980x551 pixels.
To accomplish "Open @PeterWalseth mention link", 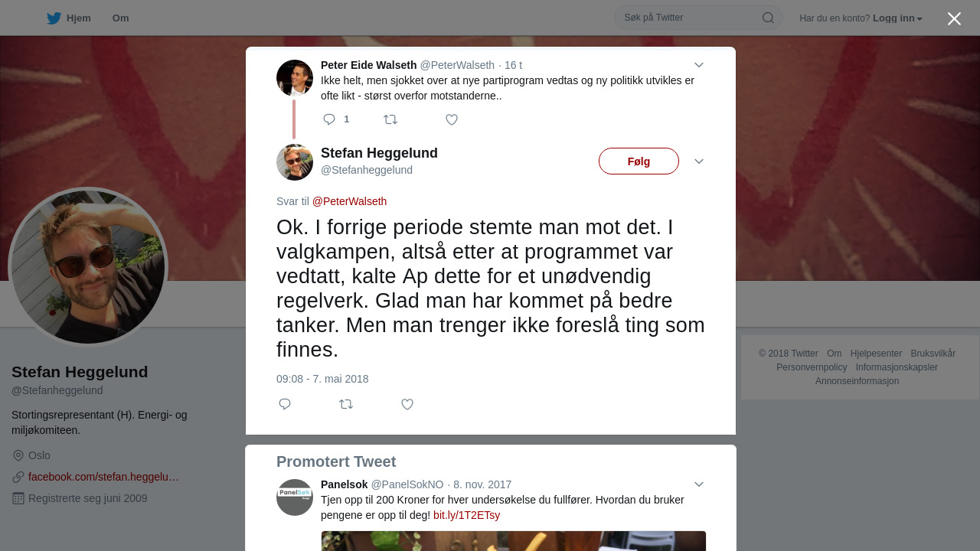I will pos(349,201).
